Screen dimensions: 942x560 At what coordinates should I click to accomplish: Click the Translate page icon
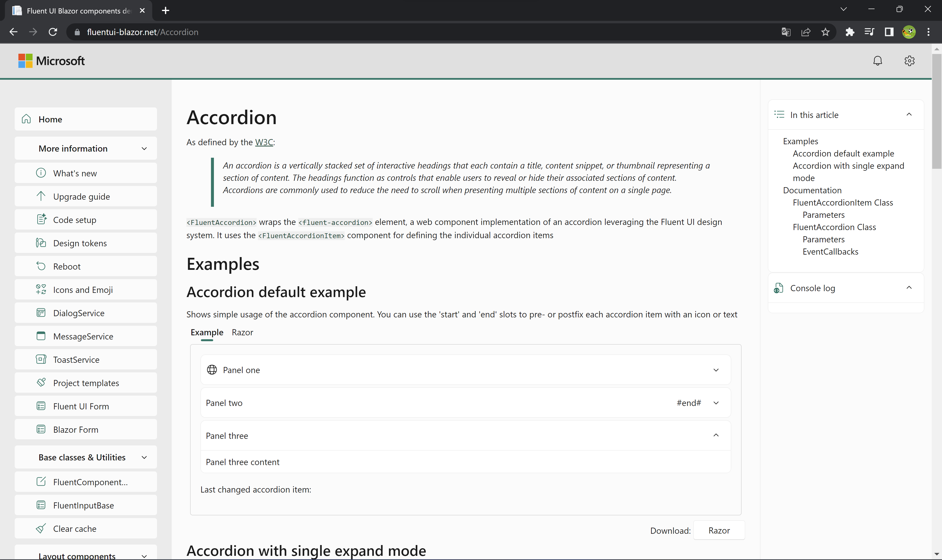tap(786, 32)
